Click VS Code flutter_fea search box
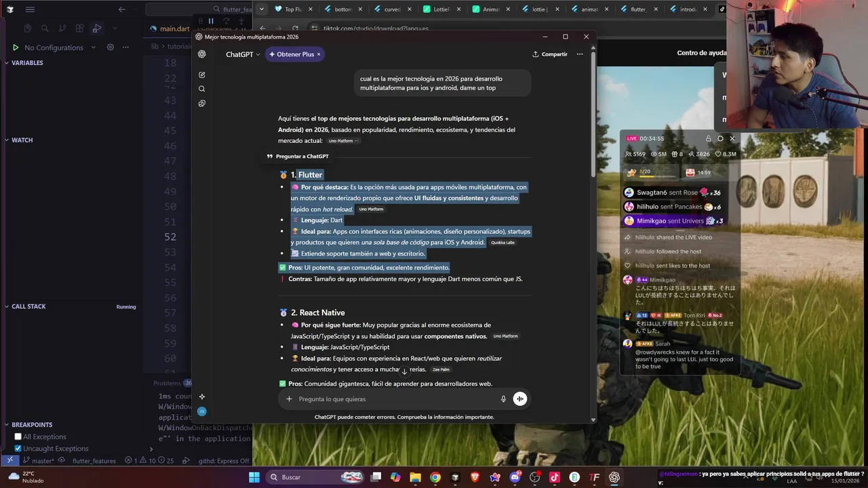The width and height of the screenshot is (868, 488). tap(200, 9)
